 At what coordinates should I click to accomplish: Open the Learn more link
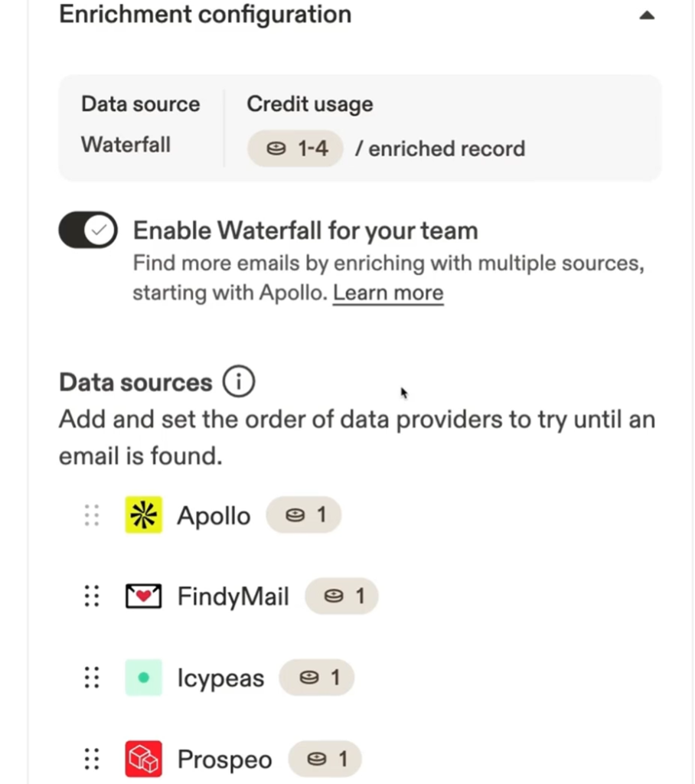388,293
